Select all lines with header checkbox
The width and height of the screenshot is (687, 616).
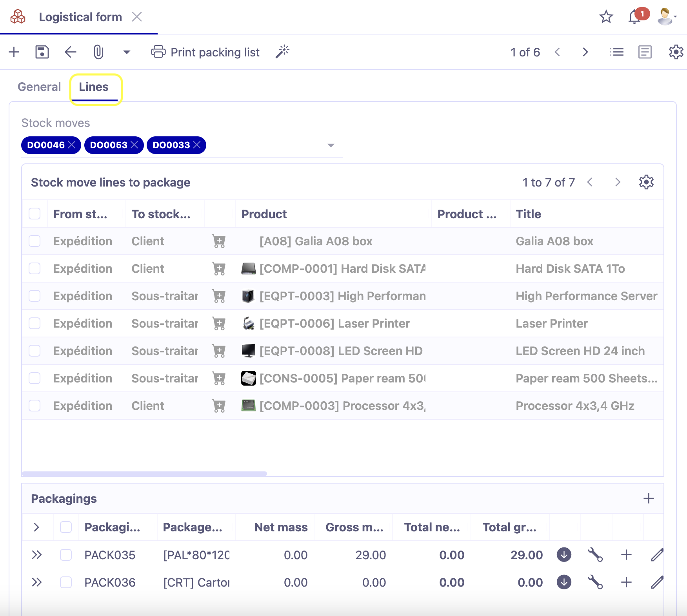[35, 214]
